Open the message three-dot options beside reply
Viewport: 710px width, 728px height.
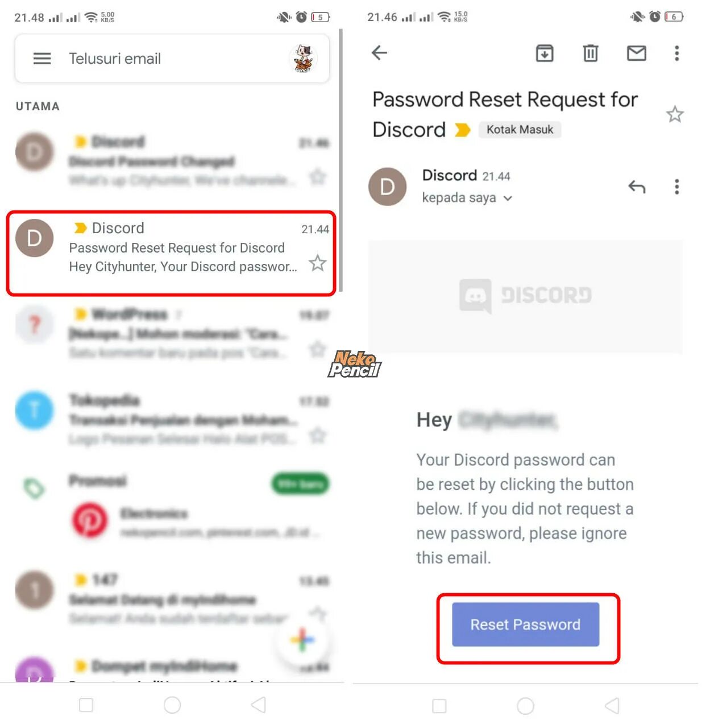(x=676, y=187)
